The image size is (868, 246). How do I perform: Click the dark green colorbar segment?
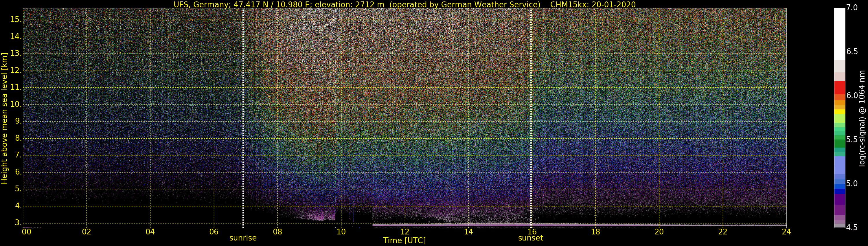point(839,144)
